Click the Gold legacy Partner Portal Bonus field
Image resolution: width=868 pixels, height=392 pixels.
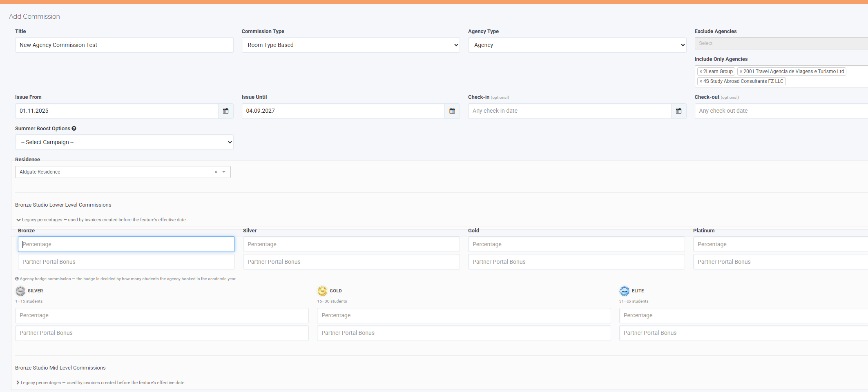(576, 262)
